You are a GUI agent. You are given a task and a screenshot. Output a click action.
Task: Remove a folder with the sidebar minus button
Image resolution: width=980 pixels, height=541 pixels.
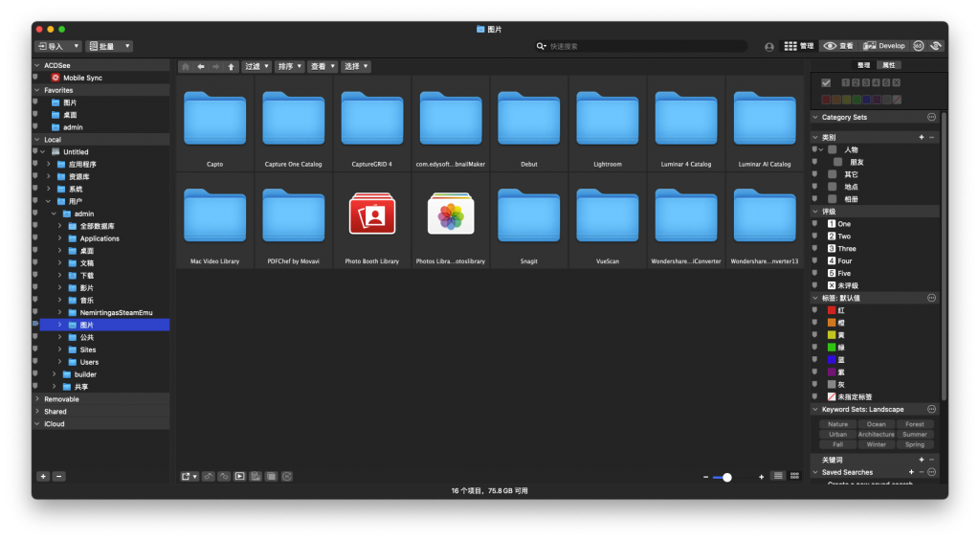[x=58, y=477]
